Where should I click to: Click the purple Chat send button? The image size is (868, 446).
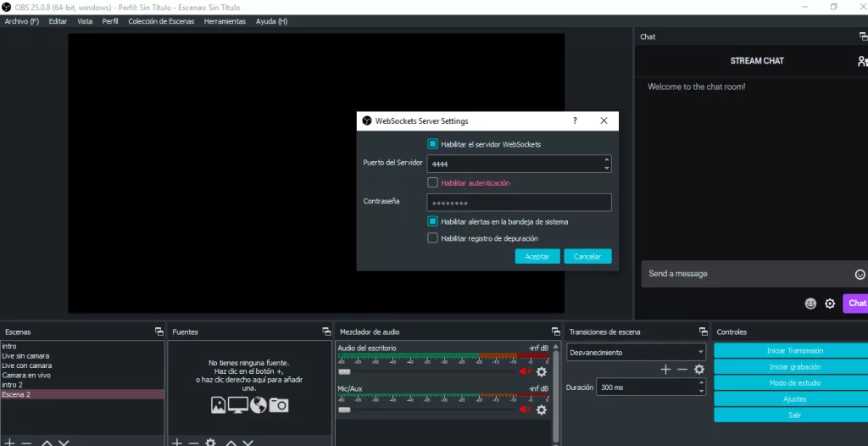856,304
